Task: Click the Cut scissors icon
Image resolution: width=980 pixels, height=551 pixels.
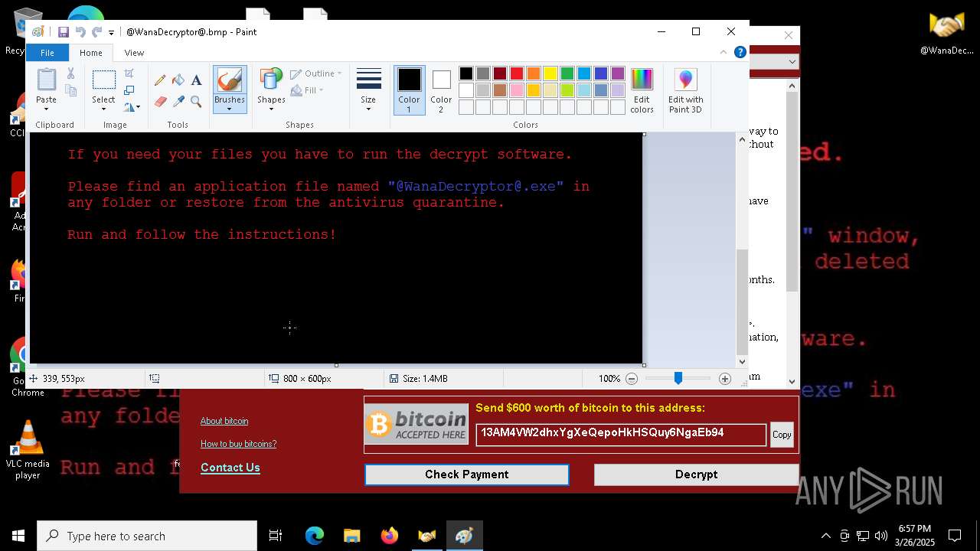Action: coord(70,73)
